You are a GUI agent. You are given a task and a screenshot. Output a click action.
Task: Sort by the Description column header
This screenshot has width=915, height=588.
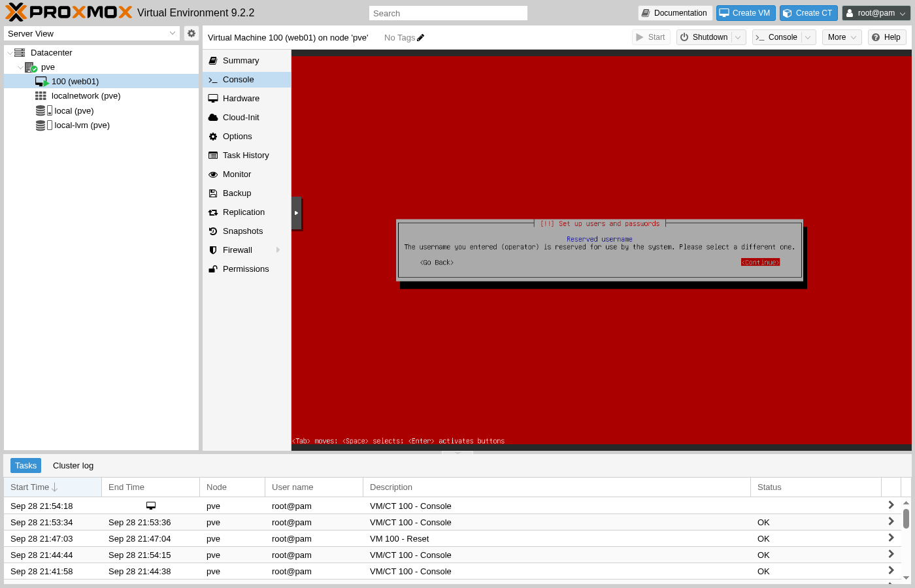[557, 487]
